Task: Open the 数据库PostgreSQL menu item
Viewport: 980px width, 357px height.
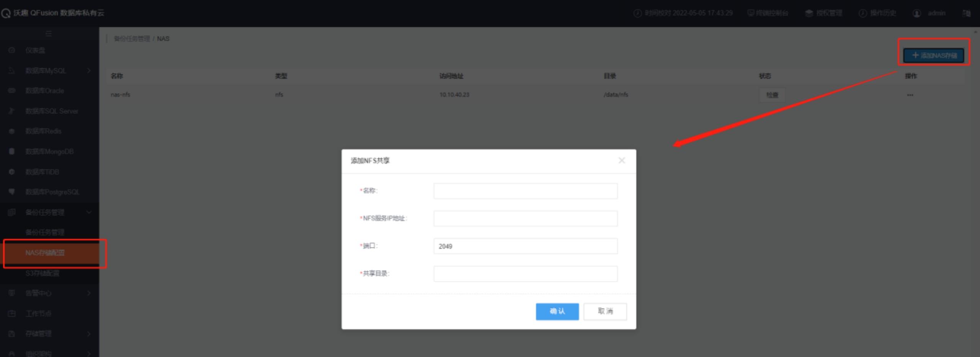Action: click(x=52, y=192)
